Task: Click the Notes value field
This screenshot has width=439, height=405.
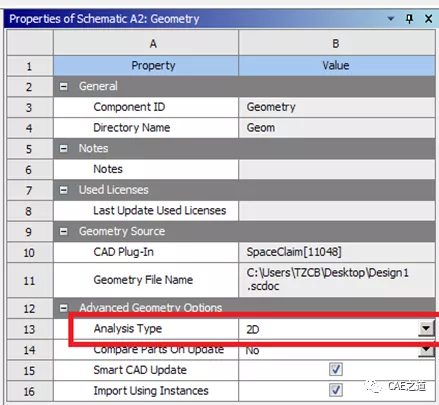Action: click(337, 169)
